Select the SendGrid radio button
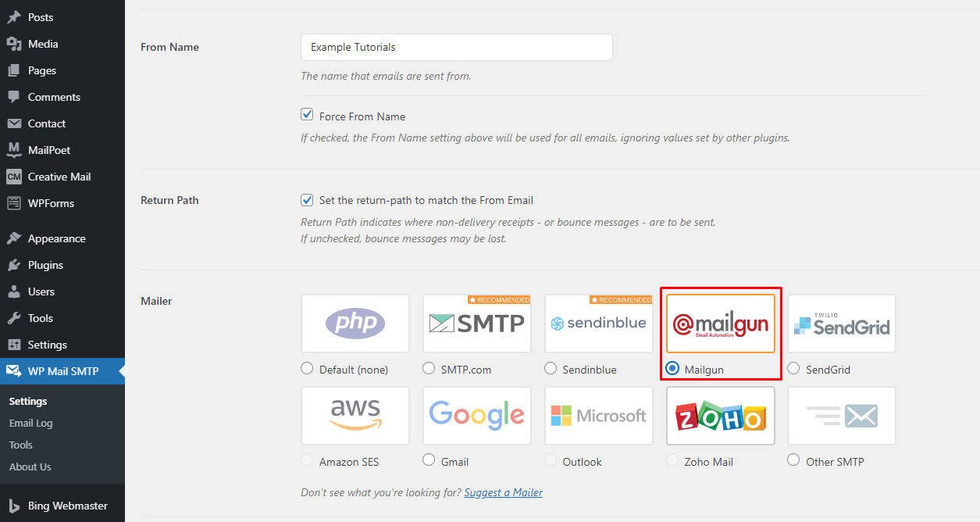This screenshot has height=522, width=980. click(x=793, y=368)
